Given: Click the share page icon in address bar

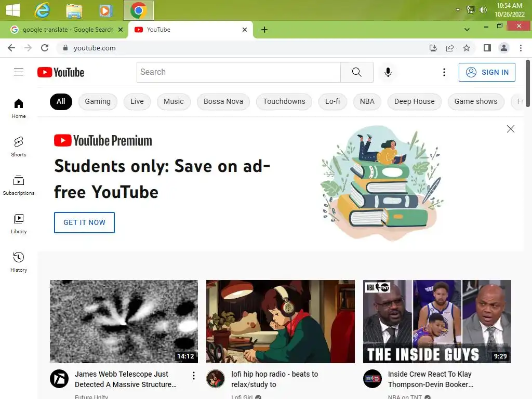Looking at the screenshot, I should tap(450, 48).
